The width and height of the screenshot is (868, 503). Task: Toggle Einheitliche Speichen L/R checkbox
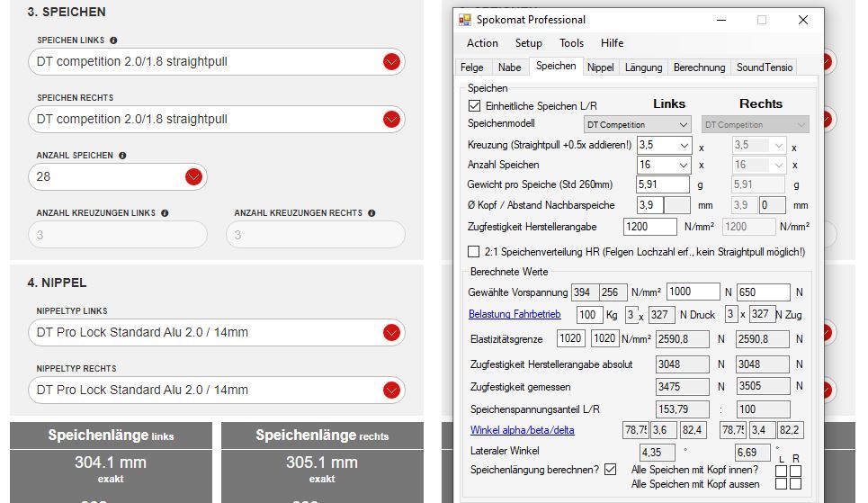474,105
